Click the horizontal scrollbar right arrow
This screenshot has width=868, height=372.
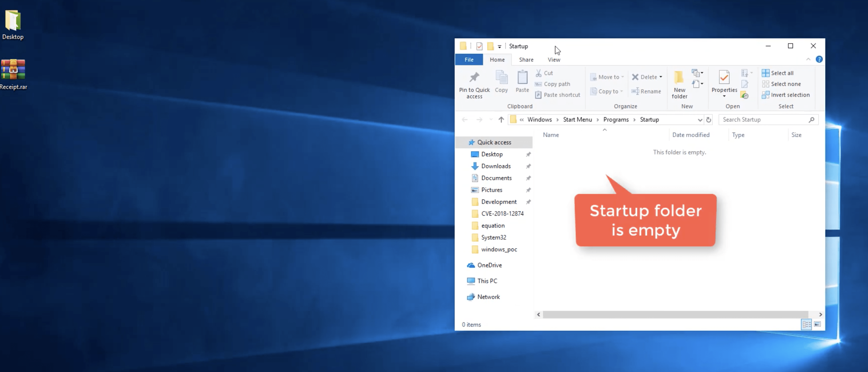[x=820, y=314]
